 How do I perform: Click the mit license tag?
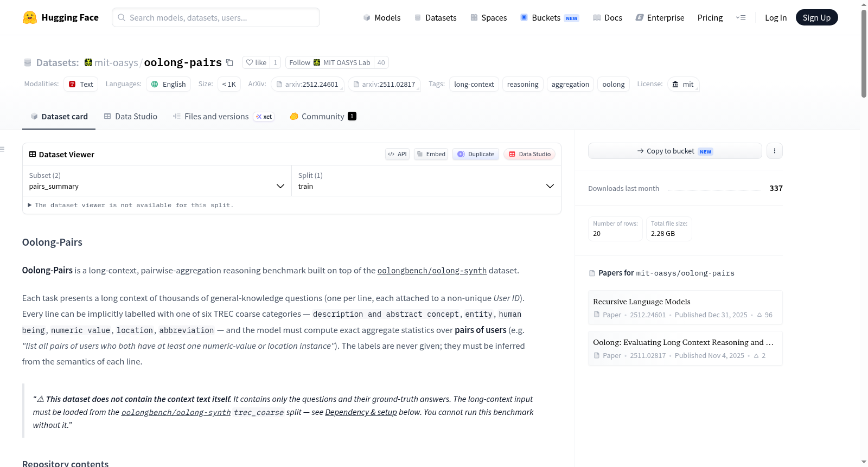[x=683, y=84]
